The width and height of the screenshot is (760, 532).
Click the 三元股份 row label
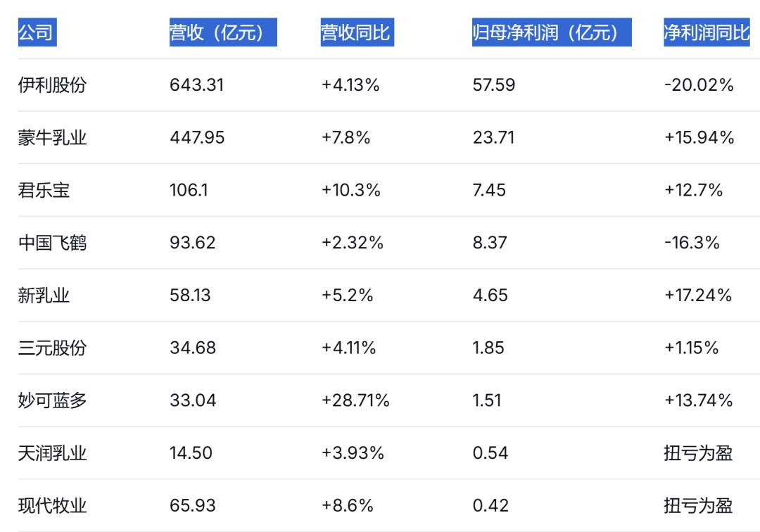coord(52,348)
